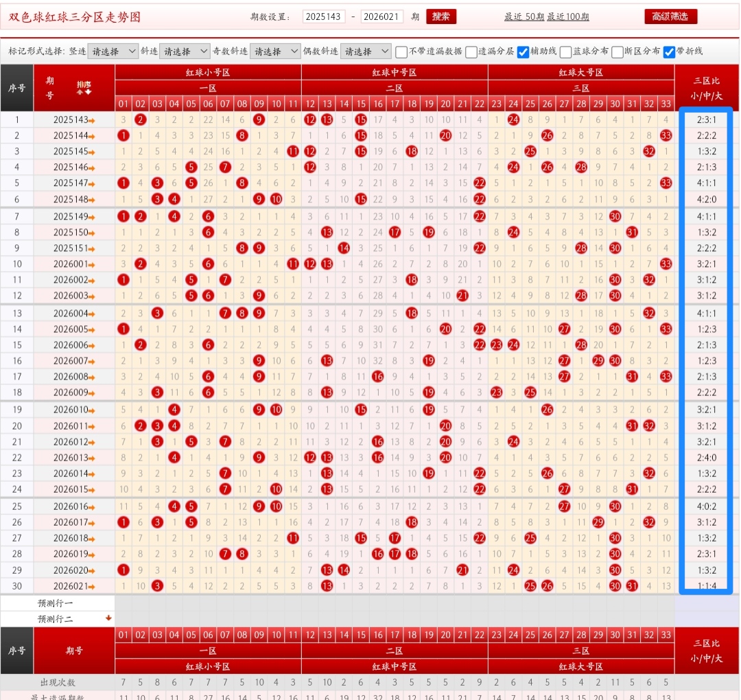
Task: Click top 红球小号区 header
Action: 208,72
